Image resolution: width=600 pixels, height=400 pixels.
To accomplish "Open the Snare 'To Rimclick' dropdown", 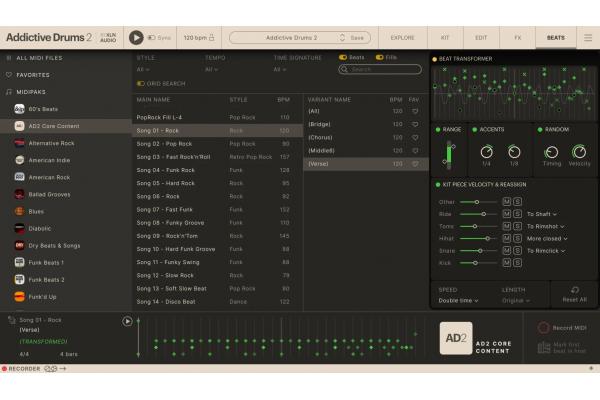I will [546, 251].
